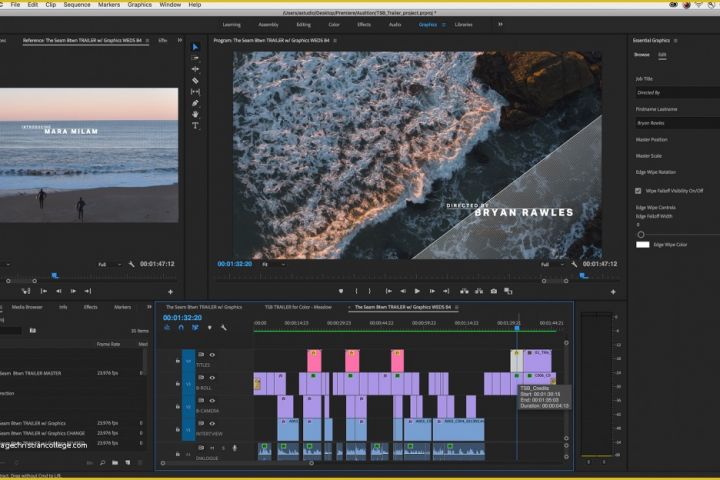Screen dimensions: 720x480
Task: Select the Track Select Forward tool
Action: click(195, 58)
